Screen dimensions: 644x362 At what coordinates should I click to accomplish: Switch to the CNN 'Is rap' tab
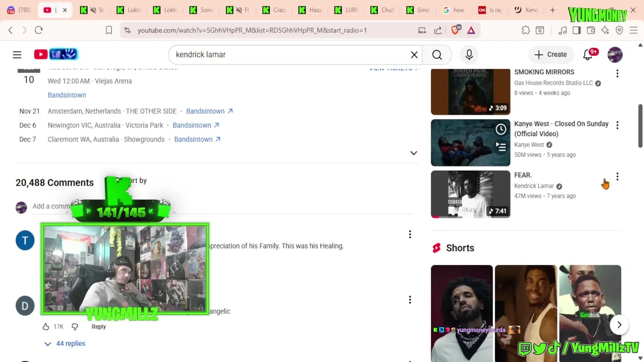pyautogui.click(x=490, y=10)
